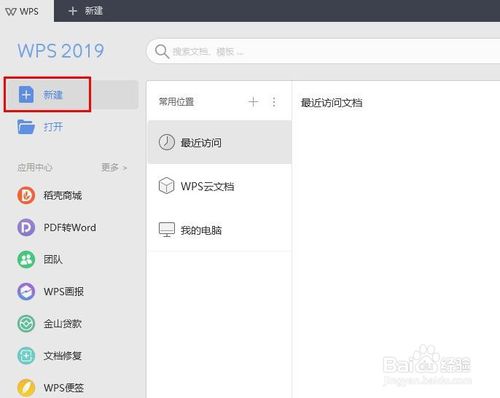Click the 新建 button in sidebar
This screenshot has width=500, height=398.
(72, 95)
